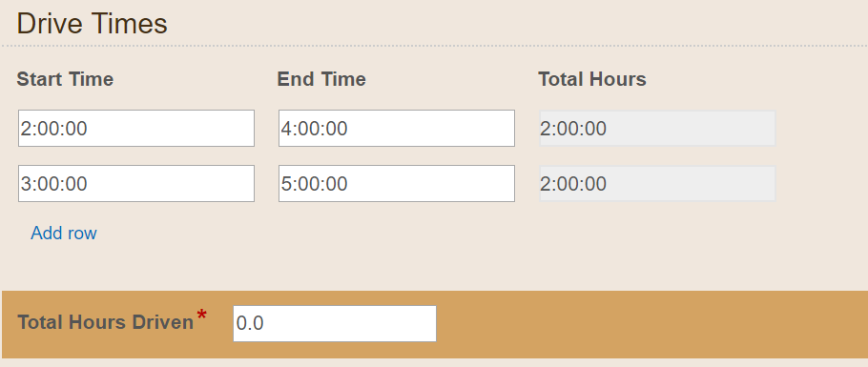The height and width of the screenshot is (367, 868).
Task: Click the second-row read-only Total Hours box
Action: (x=657, y=183)
